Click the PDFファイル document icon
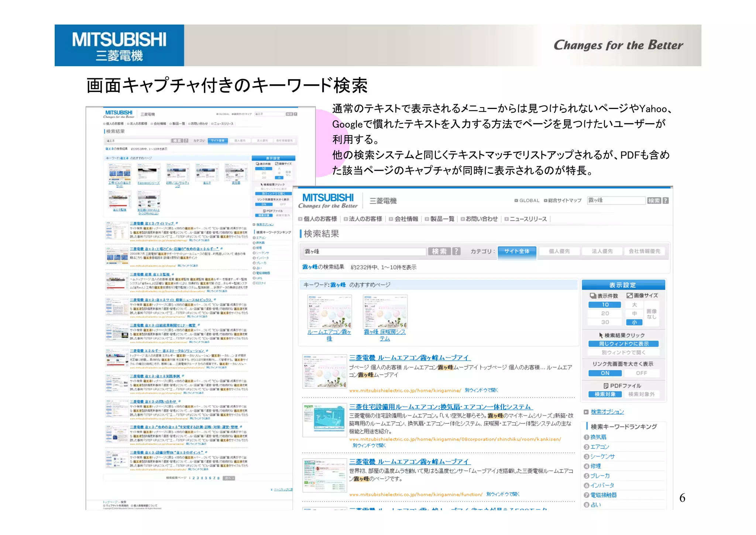The height and width of the screenshot is (535, 756). point(606,386)
